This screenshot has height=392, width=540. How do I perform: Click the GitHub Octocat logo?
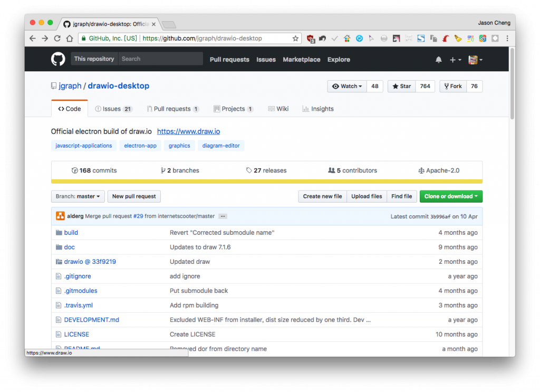tap(58, 59)
